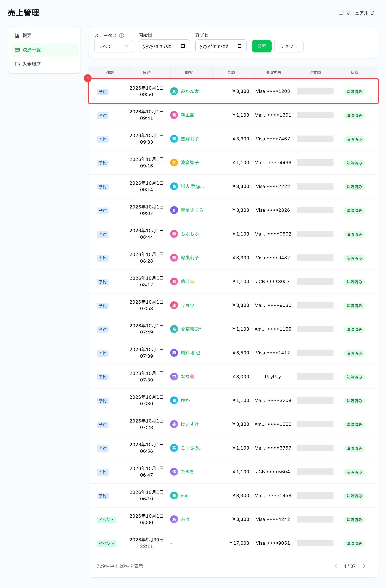This screenshot has height=588, width=386.
Task: Click avatar icon for たぬき
Action: [x=174, y=472]
